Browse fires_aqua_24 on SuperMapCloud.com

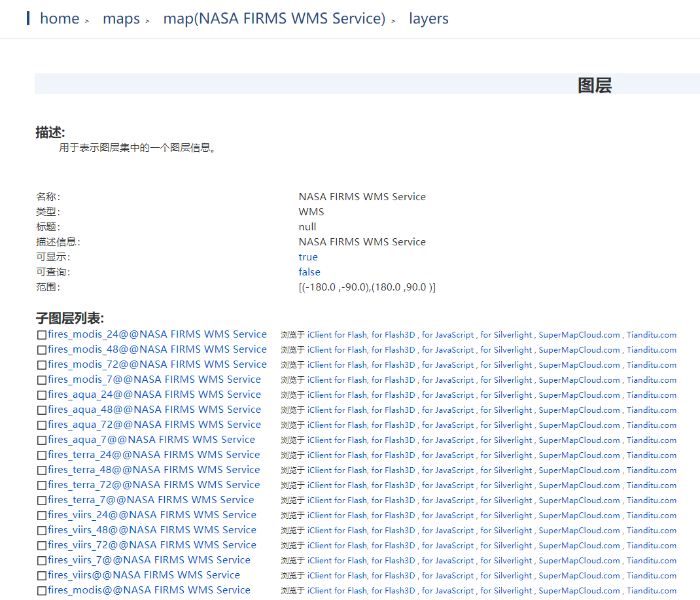point(580,395)
